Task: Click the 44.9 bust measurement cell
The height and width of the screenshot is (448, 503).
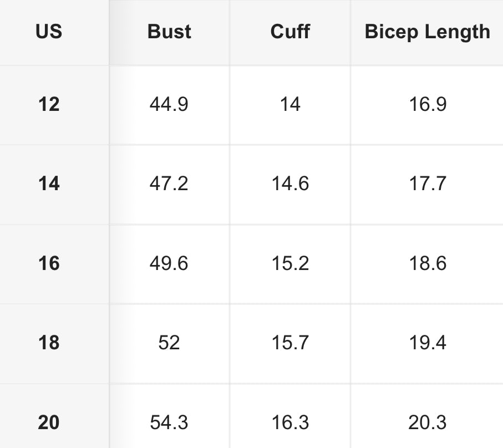Action: click(x=169, y=104)
